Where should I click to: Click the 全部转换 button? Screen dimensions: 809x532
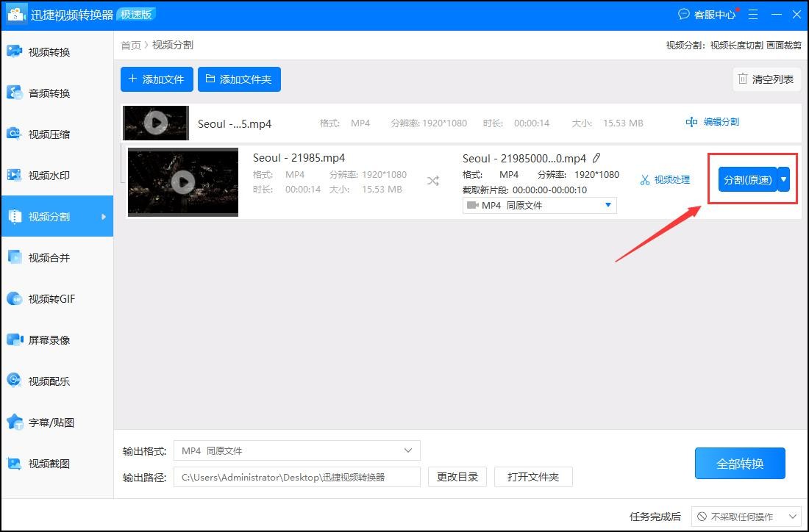[x=740, y=463]
